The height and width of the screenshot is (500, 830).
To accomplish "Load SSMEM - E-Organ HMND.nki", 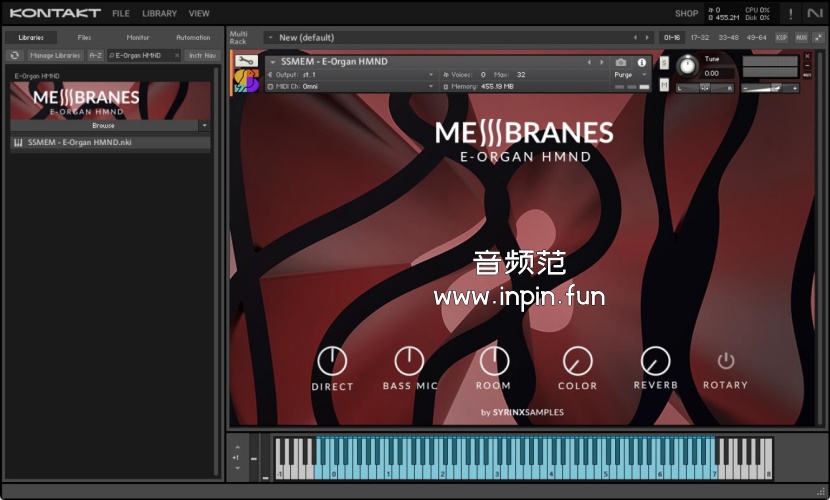I will [110, 142].
